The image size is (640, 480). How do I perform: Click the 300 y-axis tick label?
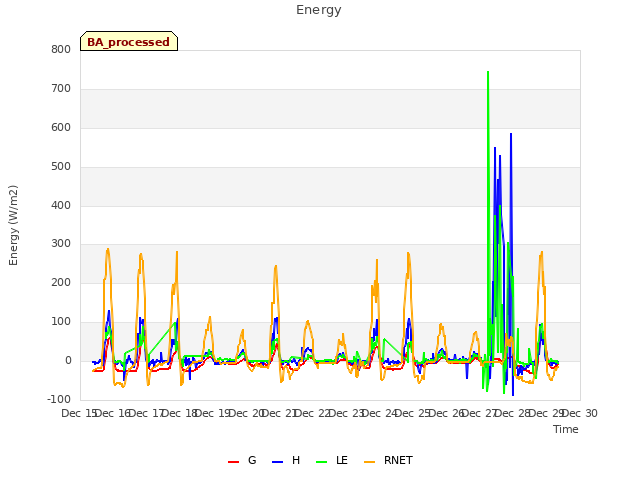tap(61, 244)
